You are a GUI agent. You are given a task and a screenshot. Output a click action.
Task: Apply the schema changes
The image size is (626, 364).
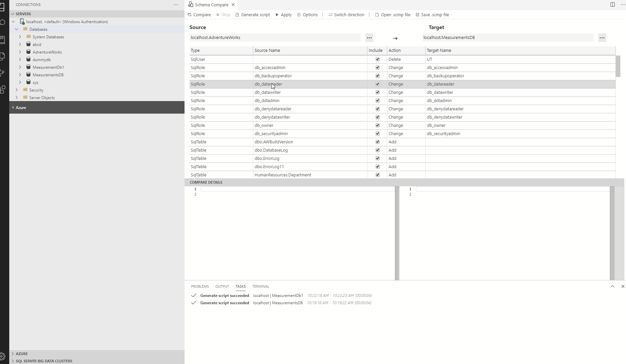click(283, 15)
